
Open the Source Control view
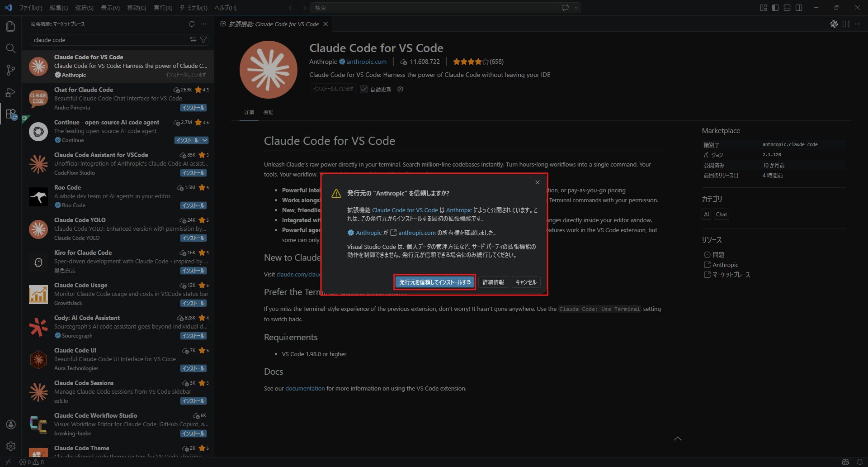[10, 70]
